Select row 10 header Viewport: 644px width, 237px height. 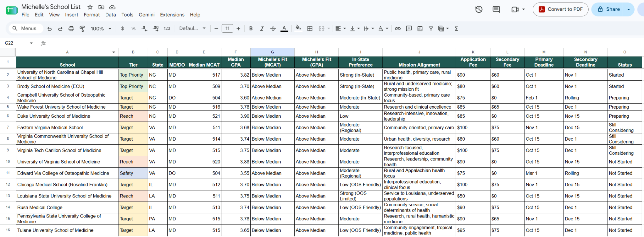(x=8, y=162)
